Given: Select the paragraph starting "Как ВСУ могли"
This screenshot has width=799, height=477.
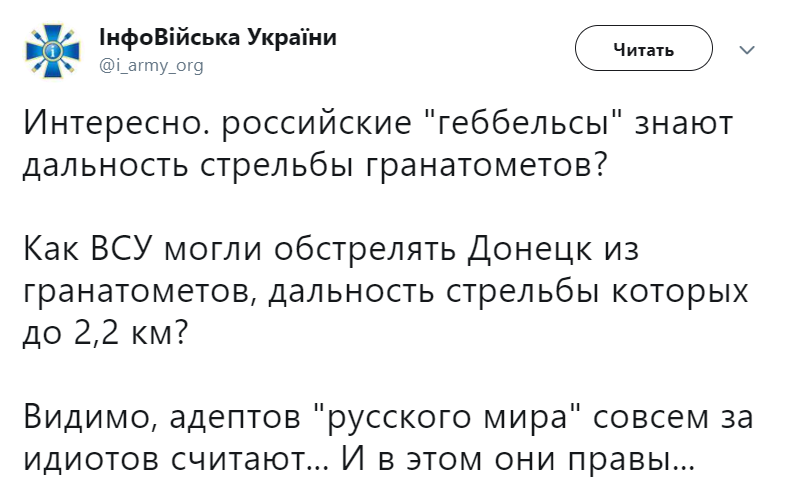Looking at the screenshot, I should pos(386,290).
